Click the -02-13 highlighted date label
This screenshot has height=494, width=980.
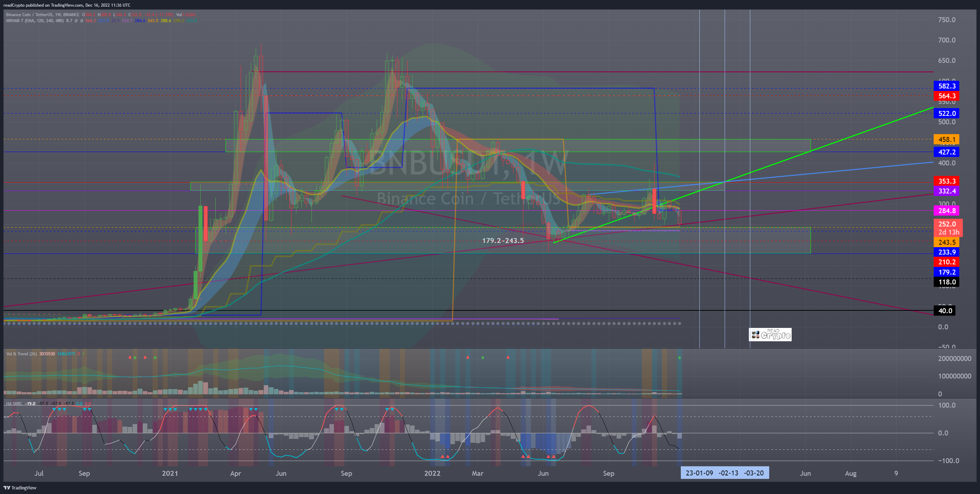click(x=729, y=473)
